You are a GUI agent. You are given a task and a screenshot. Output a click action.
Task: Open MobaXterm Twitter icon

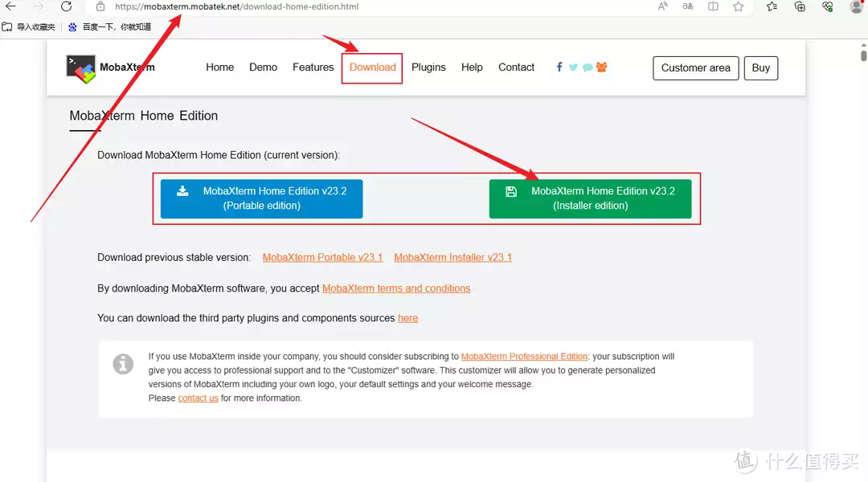[573, 67]
